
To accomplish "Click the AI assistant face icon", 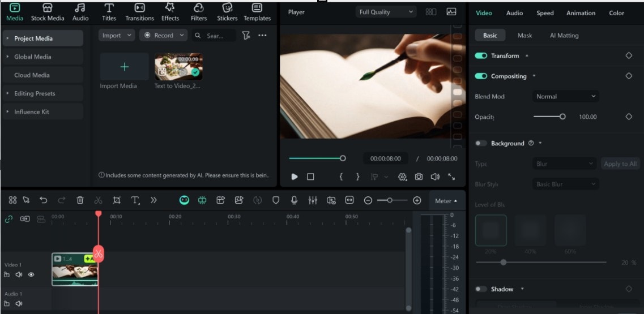I will click(185, 200).
